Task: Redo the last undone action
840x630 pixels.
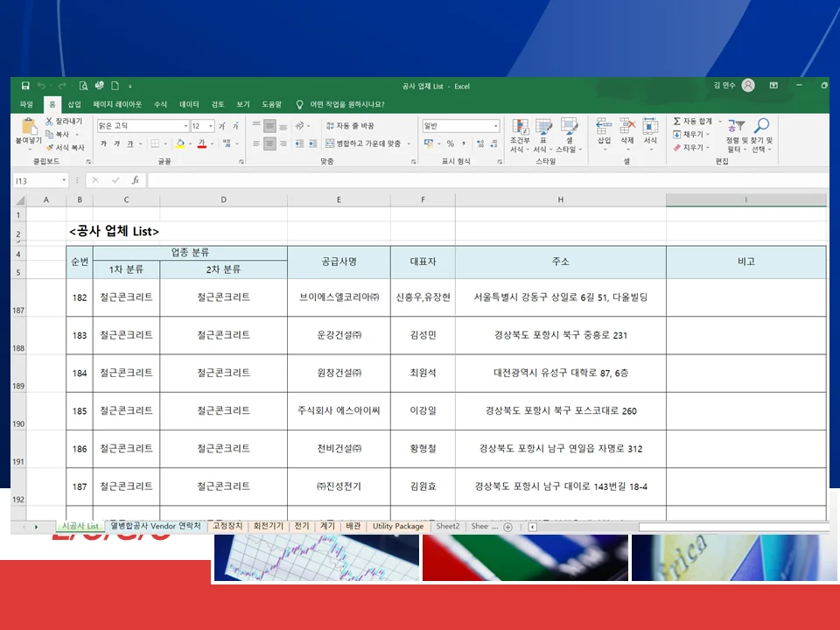Action: [61, 86]
